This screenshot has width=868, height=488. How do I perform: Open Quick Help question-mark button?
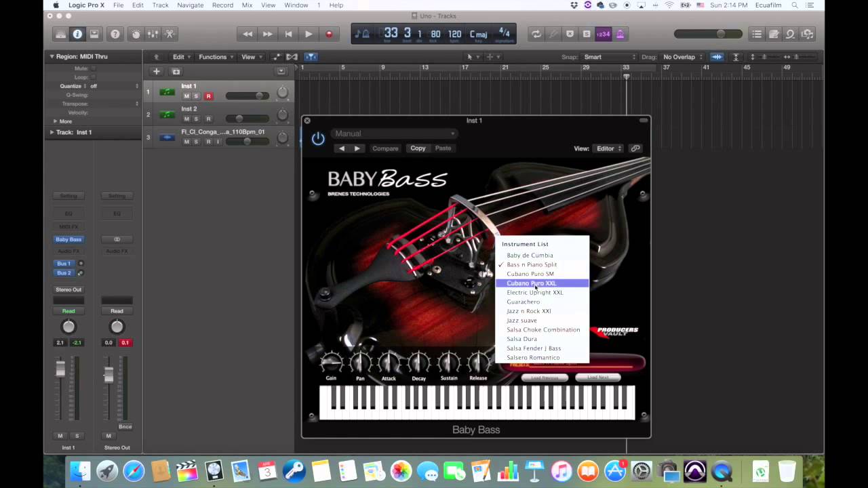point(115,34)
